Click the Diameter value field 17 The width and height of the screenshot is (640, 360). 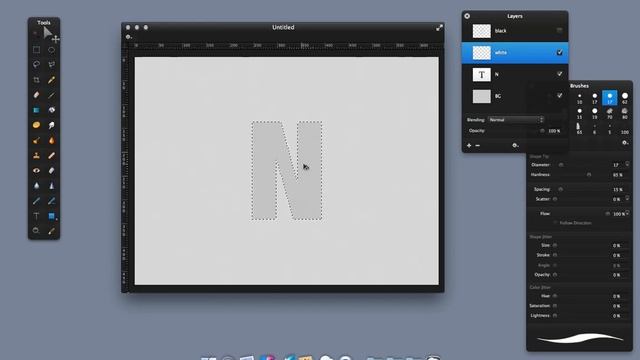616,165
